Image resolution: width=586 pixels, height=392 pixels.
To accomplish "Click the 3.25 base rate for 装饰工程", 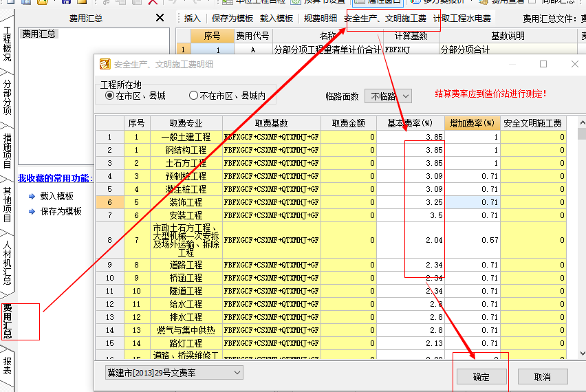I will [x=411, y=203].
